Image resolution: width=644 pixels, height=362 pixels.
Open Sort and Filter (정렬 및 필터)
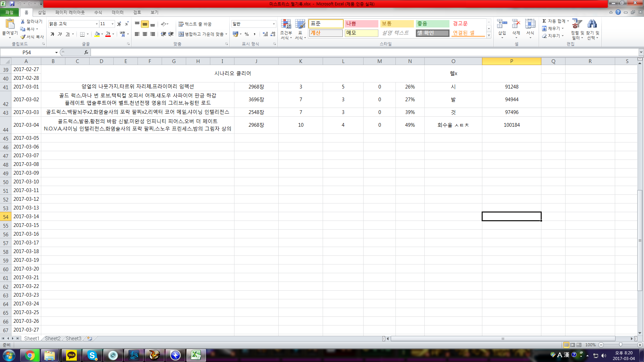[577, 29]
